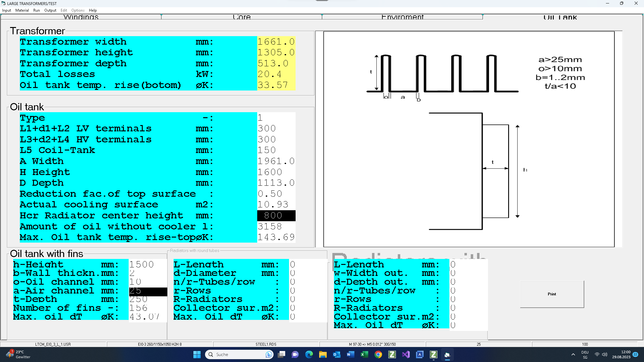Open Task View from taskbar
The width and height of the screenshot is (644, 362).
[281, 354]
